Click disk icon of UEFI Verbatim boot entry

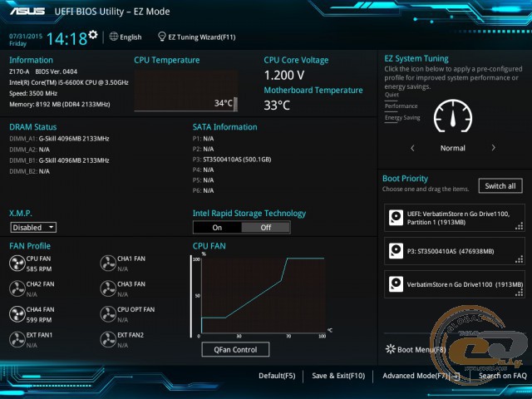[x=396, y=218]
